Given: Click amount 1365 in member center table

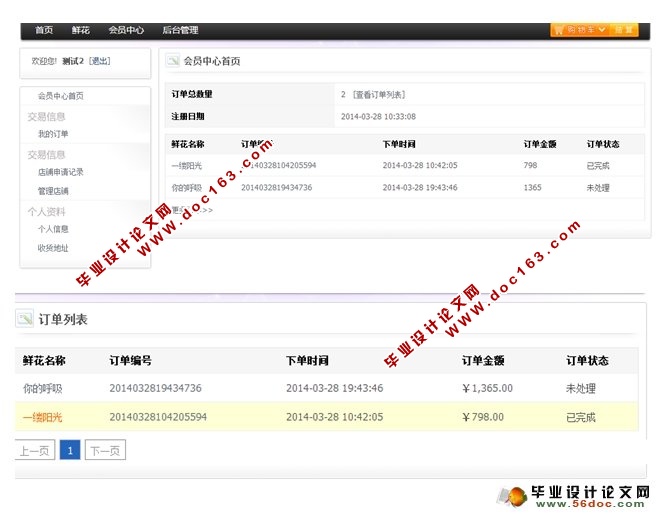Looking at the screenshot, I should (532, 187).
